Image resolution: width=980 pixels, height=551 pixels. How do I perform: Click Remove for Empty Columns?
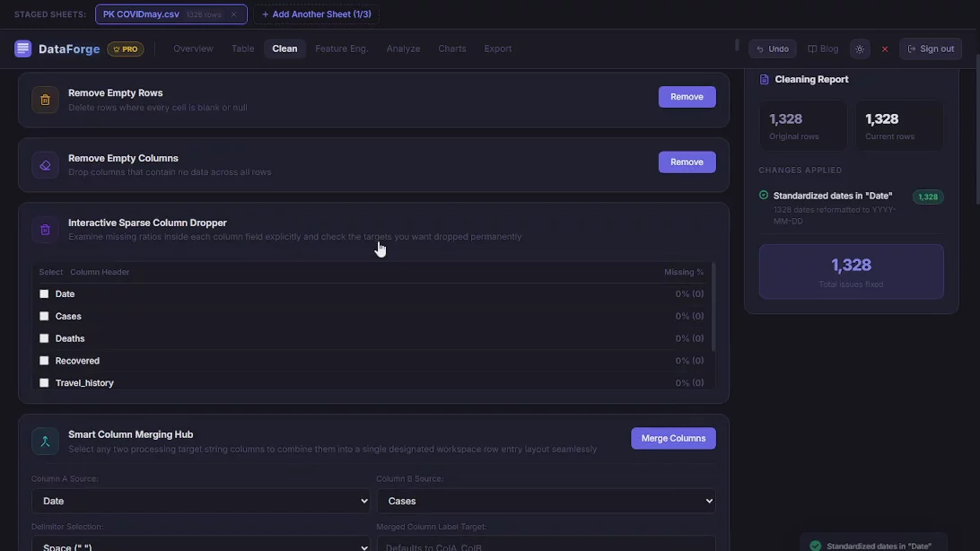point(687,162)
